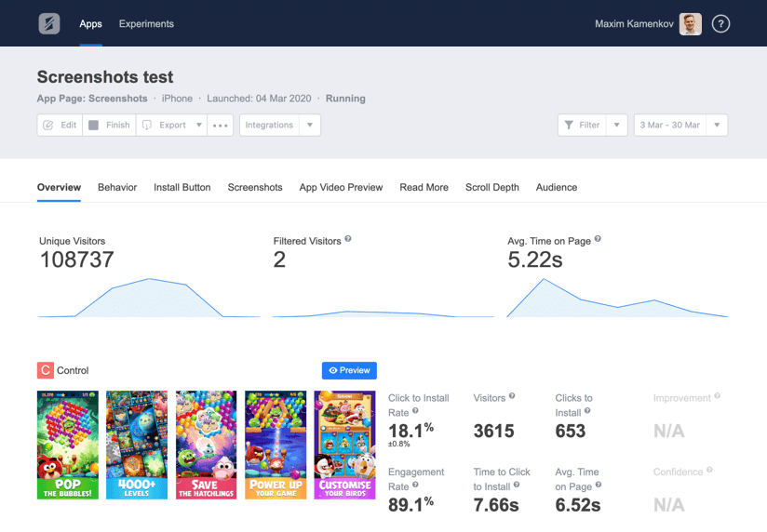Screen dimensions: 767x532
Task: Switch to the Install Button tab
Action: click(182, 187)
